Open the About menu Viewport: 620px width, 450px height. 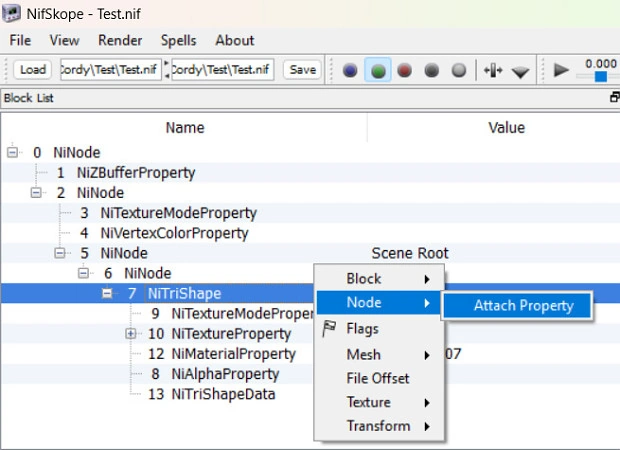coord(235,40)
